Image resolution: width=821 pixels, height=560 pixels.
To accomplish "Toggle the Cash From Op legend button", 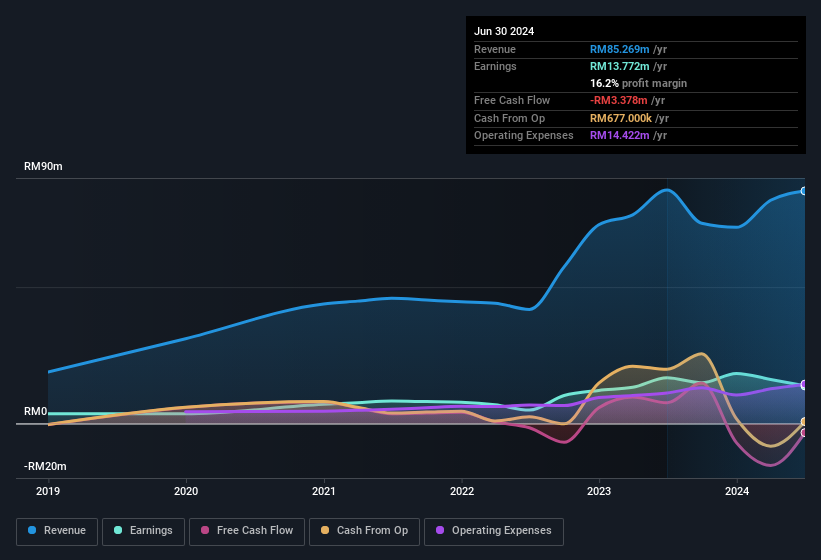I will [x=364, y=531].
